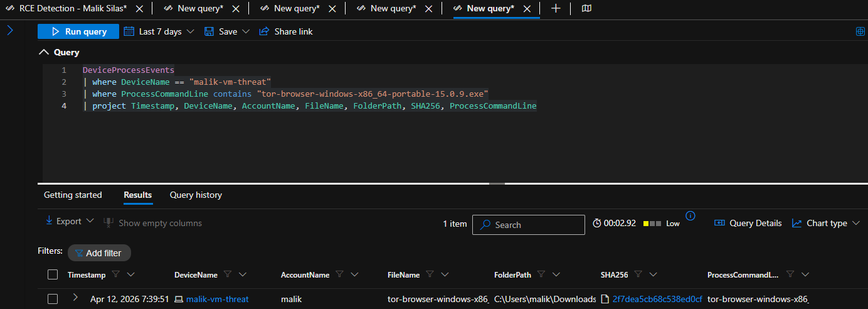Expand the result row details chevron
The width and height of the screenshot is (868, 309).
pos(75,298)
